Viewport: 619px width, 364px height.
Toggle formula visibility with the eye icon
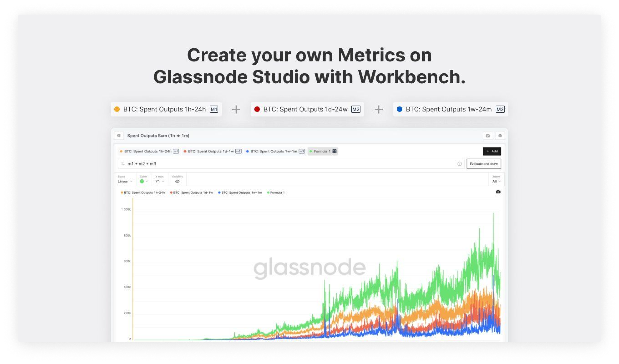click(177, 182)
